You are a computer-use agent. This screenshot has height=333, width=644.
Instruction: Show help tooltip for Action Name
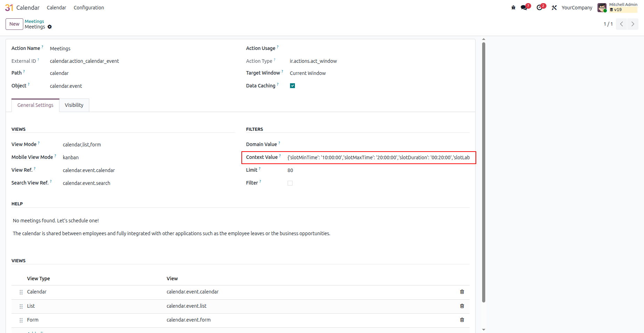(42, 46)
